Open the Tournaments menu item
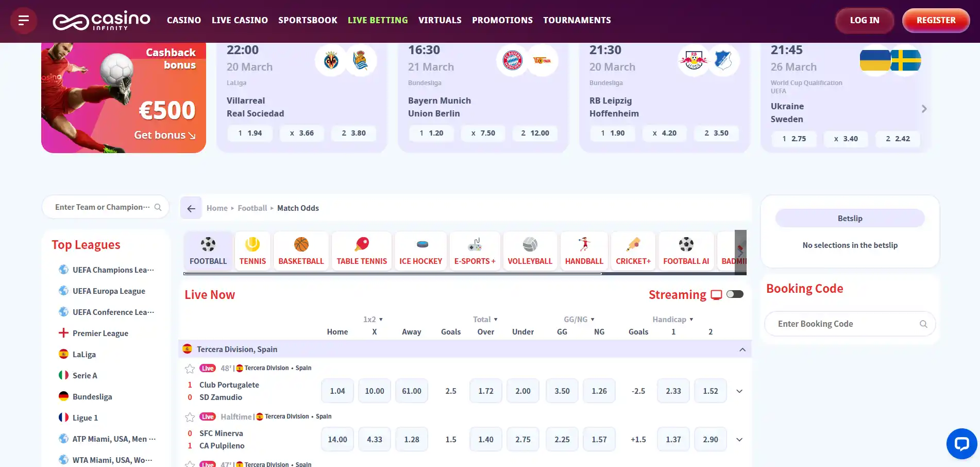The height and width of the screenshot is (467, 980). tap(577, 20)
